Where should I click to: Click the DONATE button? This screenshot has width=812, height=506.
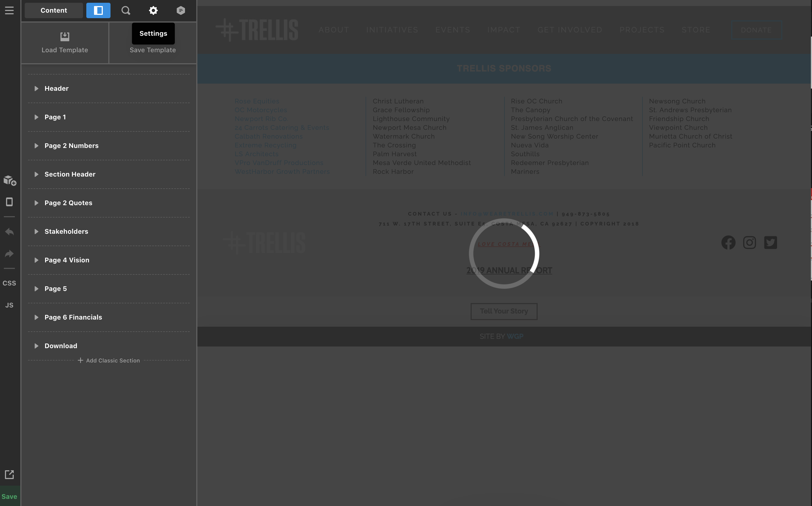click(x=756, y=30)
